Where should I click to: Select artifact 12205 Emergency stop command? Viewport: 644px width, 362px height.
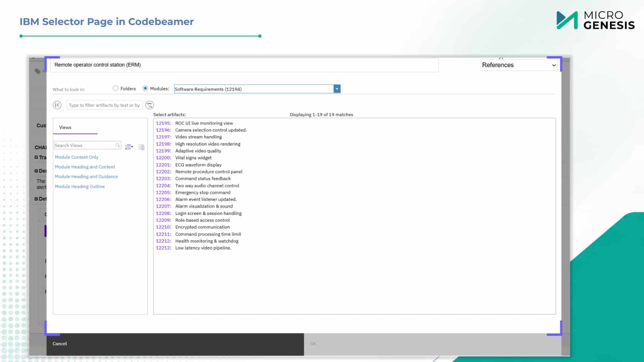(193, 192)
